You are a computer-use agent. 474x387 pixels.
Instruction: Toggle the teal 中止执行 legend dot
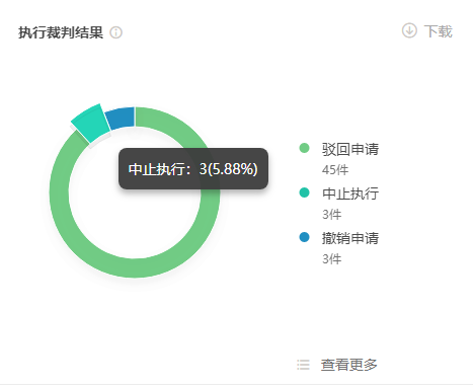tap(304, 192)
